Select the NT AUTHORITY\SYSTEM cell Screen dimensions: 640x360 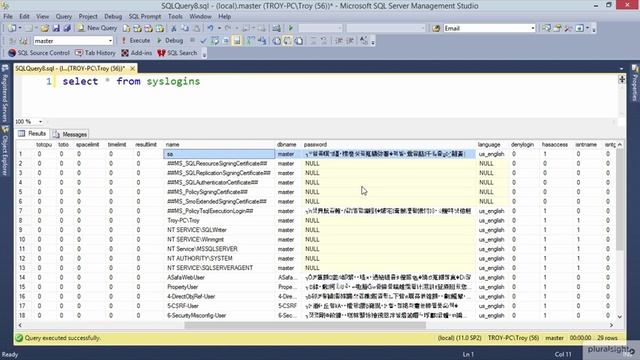pyautogui.click(x=219, y=258)
